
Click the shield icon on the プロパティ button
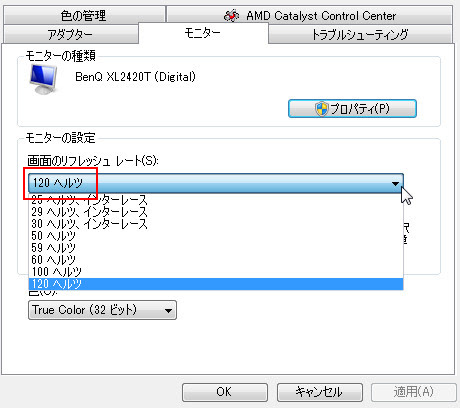[322, 109]
